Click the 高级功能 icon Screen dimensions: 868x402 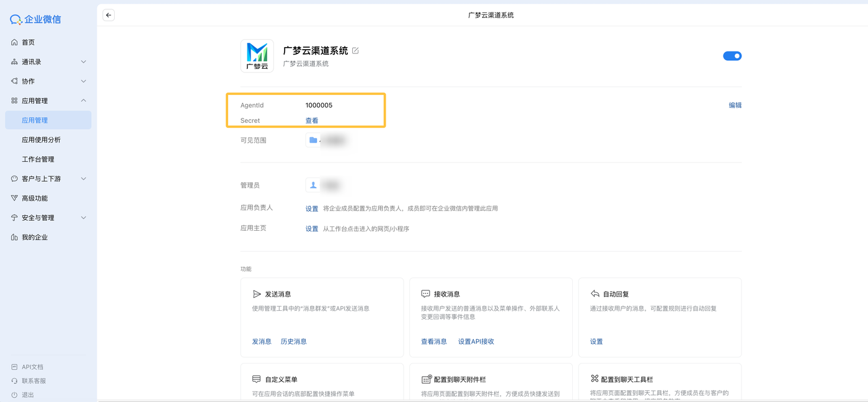coord(14,199)
